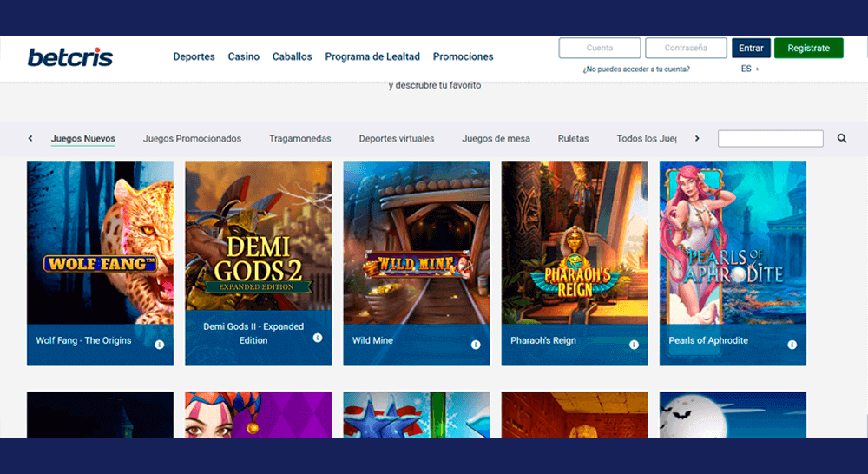Viewport: 868px width, 474px height.
Task: Select the Tragamonedas category tab
Action: [x=299, y=139]
